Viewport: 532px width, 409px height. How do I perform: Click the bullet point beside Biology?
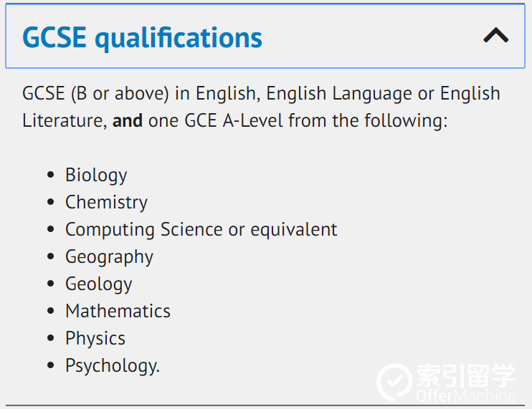(x=51, y=175)
